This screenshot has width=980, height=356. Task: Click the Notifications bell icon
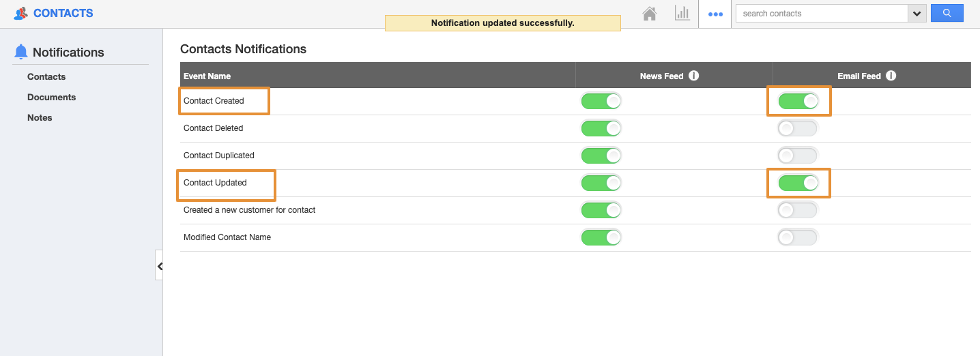21,52
